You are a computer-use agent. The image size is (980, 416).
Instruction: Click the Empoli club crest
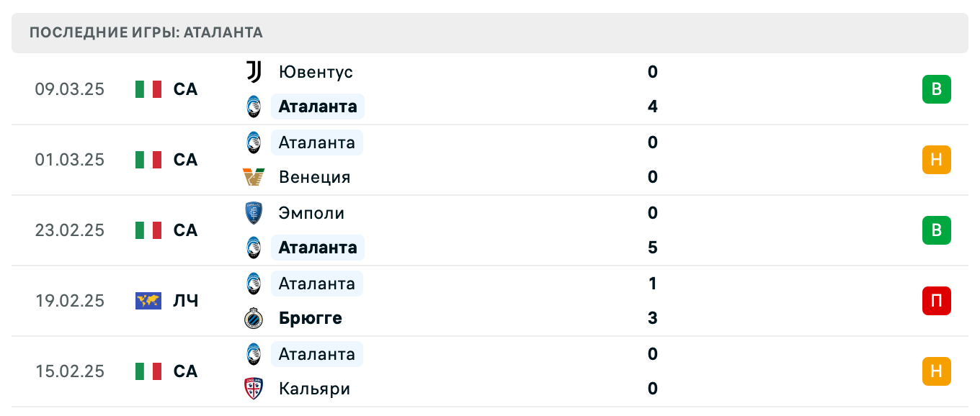pyautogui.click(x=254, y=213)
